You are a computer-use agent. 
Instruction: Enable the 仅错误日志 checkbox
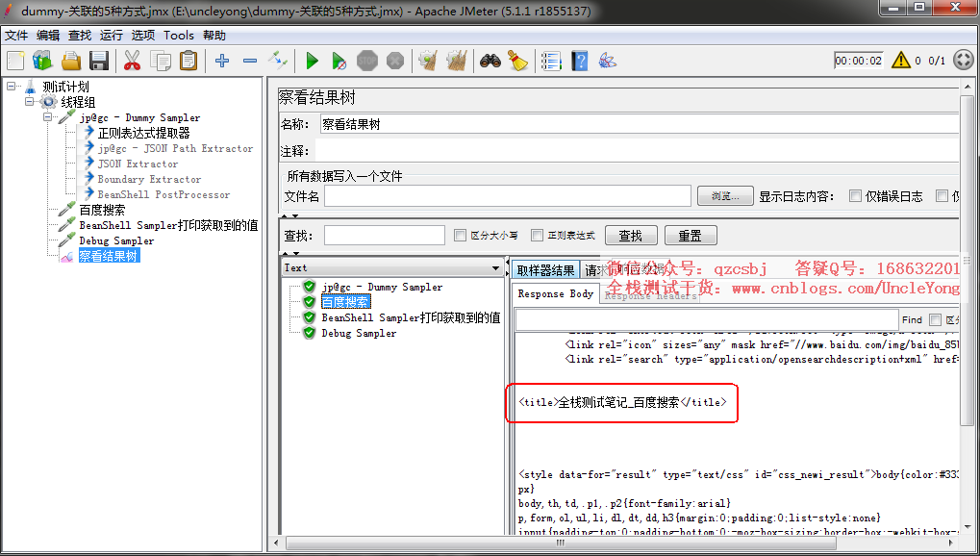tap(856, 196)
